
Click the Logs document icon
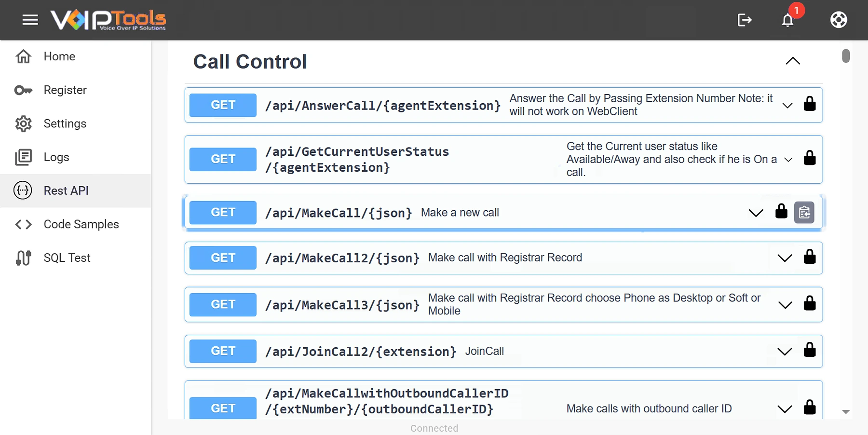[x=23, y=157]
